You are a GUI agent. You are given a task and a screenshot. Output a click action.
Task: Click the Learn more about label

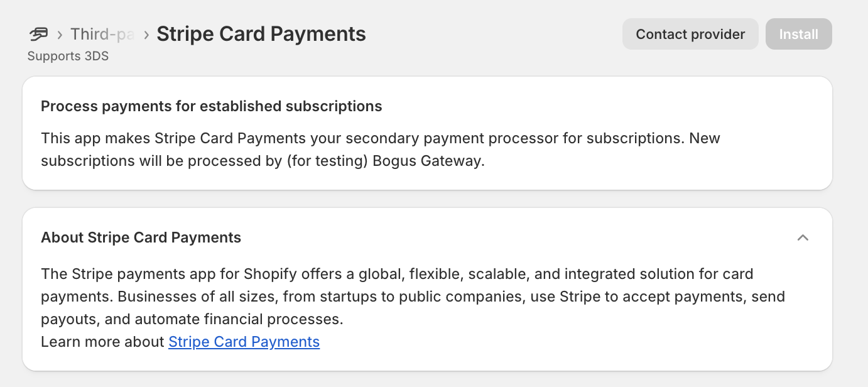coord(103,342)
